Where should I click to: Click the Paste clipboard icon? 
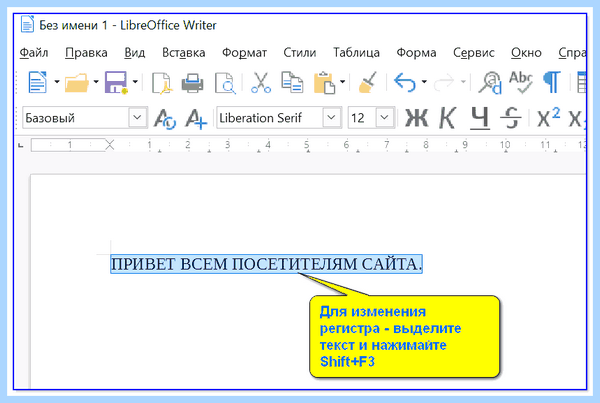point(324,83)
